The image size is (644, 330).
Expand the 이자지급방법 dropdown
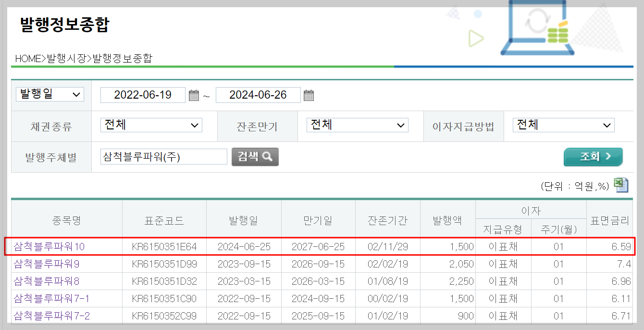coord(564,125)
